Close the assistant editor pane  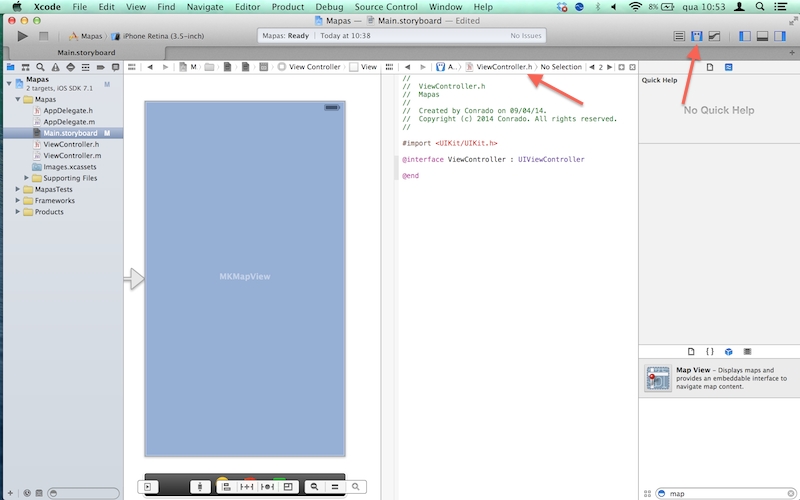(x=633, y=67)
